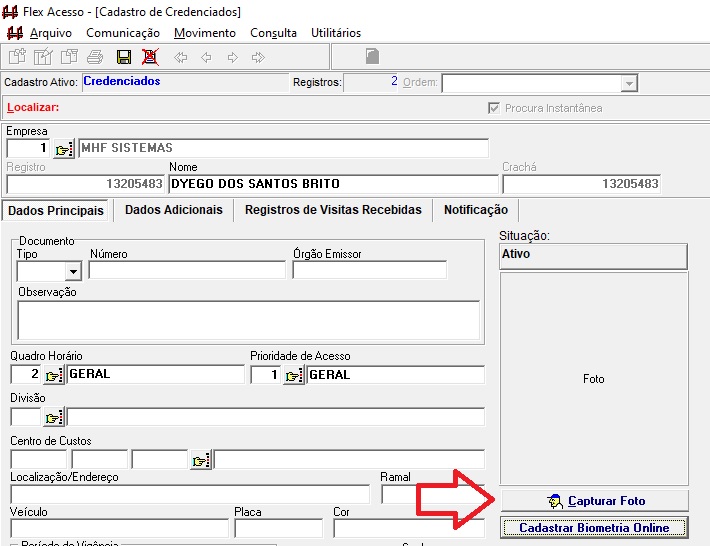The width and height of the screenshot is (710, 546).
Task: Go to next record right arrow
Action: 233,57
